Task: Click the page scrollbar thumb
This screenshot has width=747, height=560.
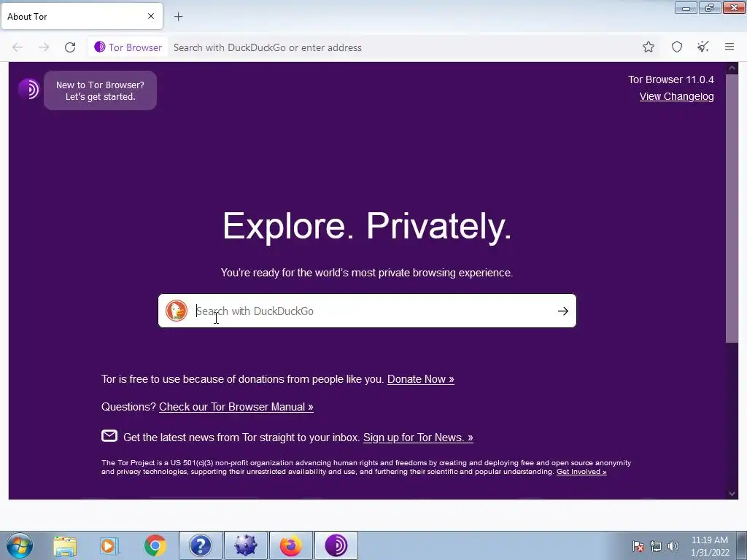Action: tap(732, 208)
